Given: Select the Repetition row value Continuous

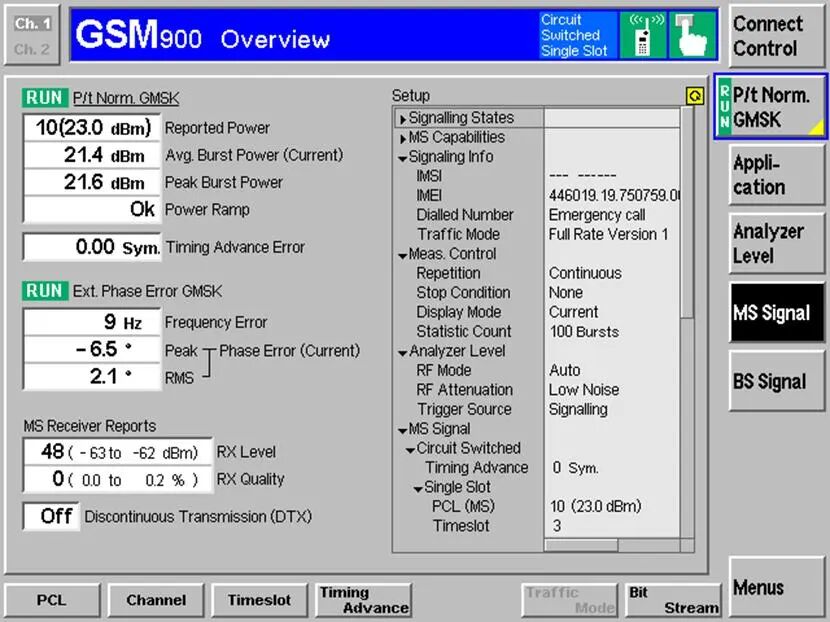Looking at the screenshot, I should 585,273.
